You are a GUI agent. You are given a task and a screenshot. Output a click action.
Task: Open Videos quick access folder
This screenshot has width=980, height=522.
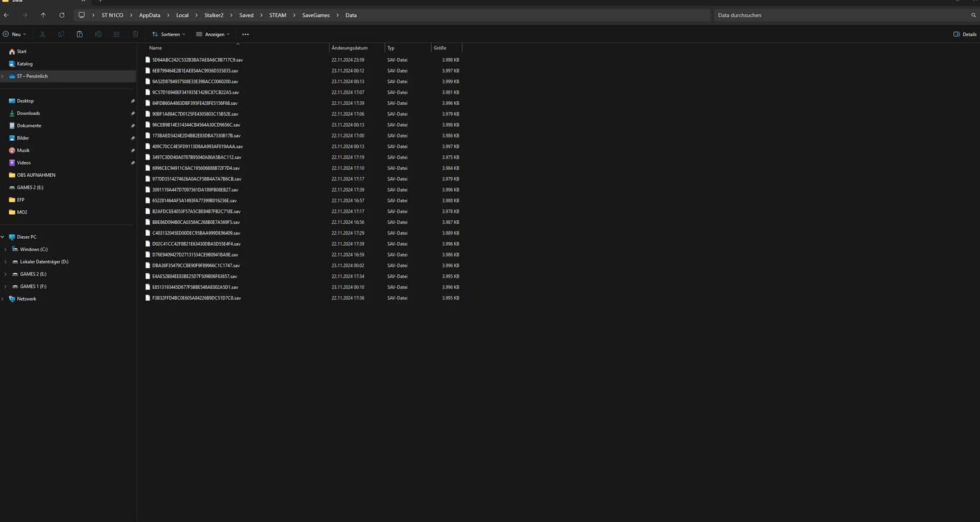tap(24, 162)
